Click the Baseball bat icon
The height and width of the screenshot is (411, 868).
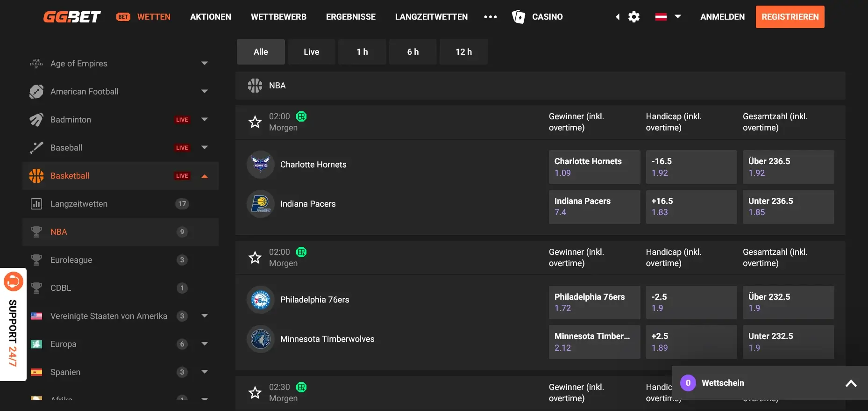tap(36, 148)
